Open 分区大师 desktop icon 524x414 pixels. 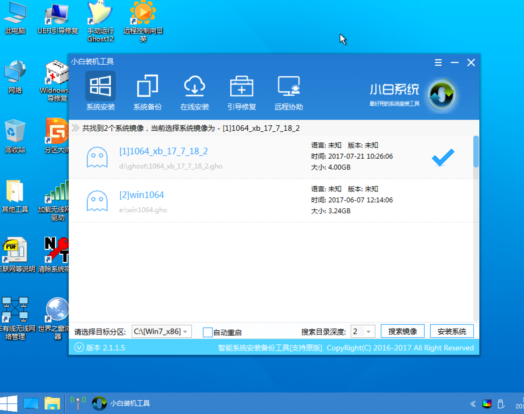(x=57, y=136)
